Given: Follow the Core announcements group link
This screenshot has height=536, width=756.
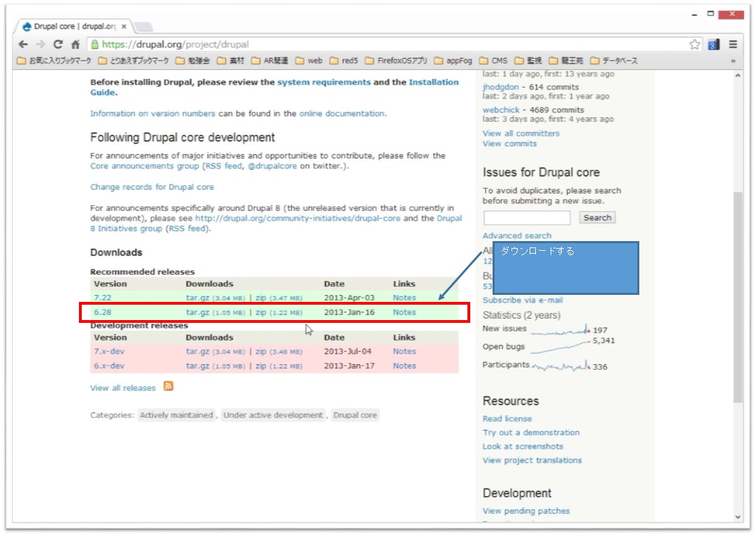Looking at the screenshot, I should (145, 166).
